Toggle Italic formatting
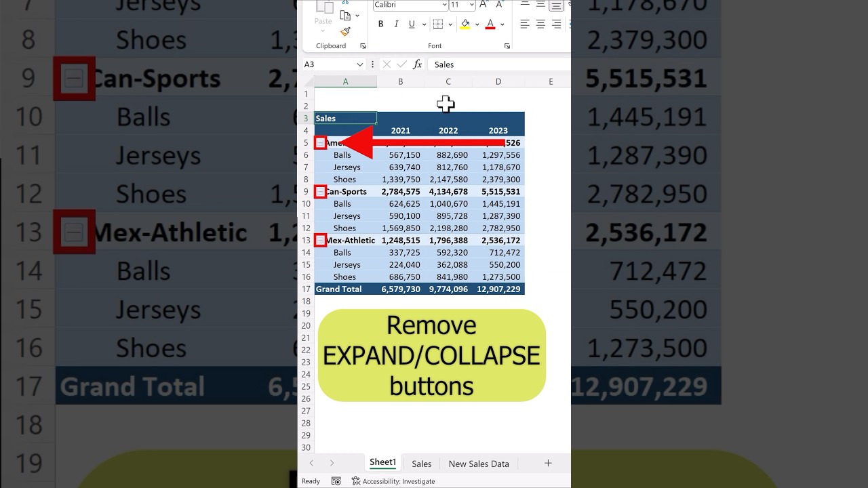 [396, 24]
